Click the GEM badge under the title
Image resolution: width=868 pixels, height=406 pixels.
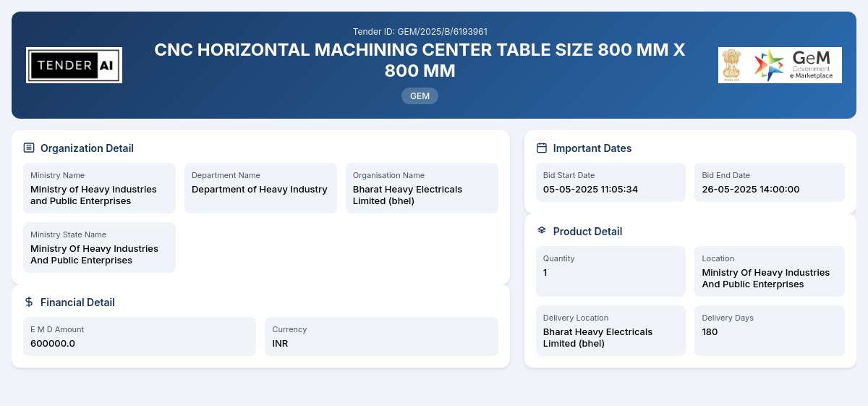pos(420,96)
